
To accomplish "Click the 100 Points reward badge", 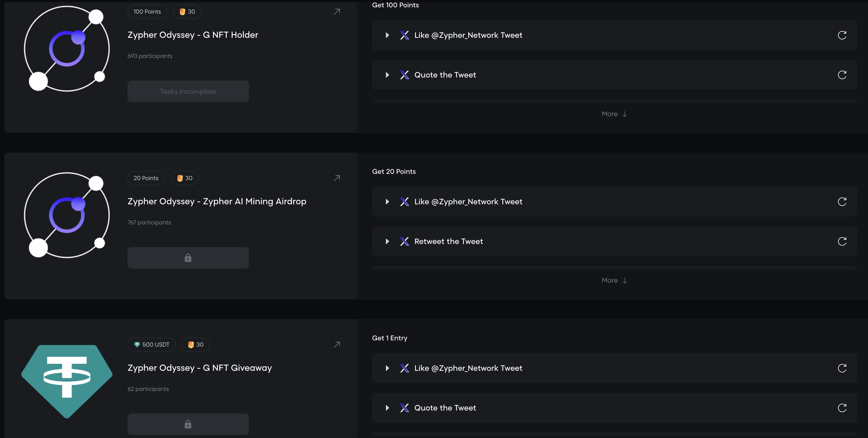I will [x=147, y=12].
